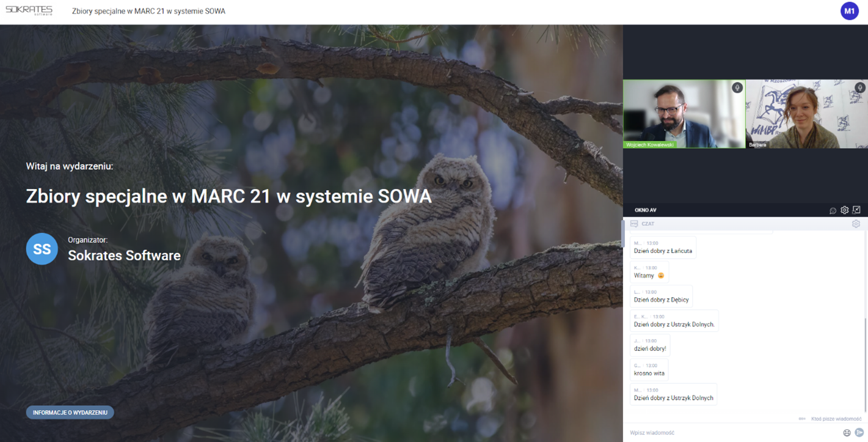Screen dimensions: 868x442
Task: Click the message 'Dzień dobry z Łańcuta'
Action: point(663,248)
